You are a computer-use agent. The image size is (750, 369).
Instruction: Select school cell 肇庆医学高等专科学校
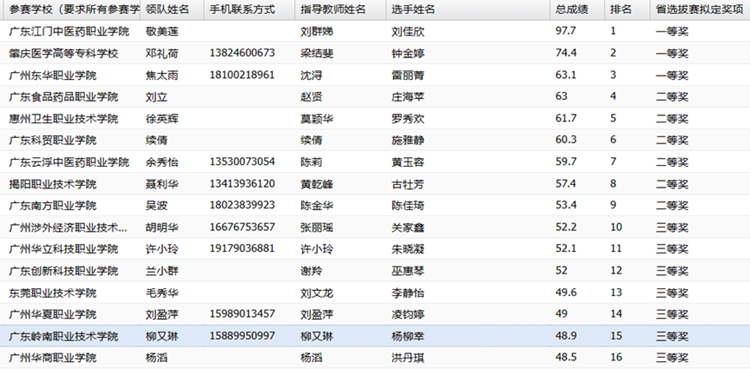[x=64, y=54]
